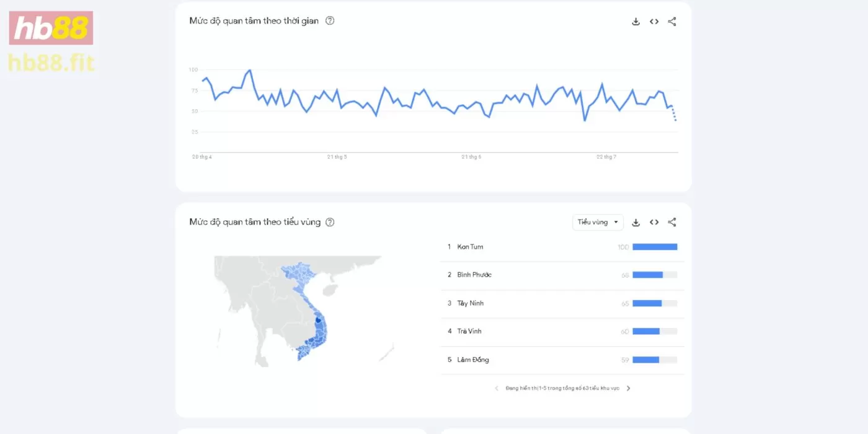Download the interest over time chart data
The width and height of the screenshot is (868, 434).
point(635,22)
